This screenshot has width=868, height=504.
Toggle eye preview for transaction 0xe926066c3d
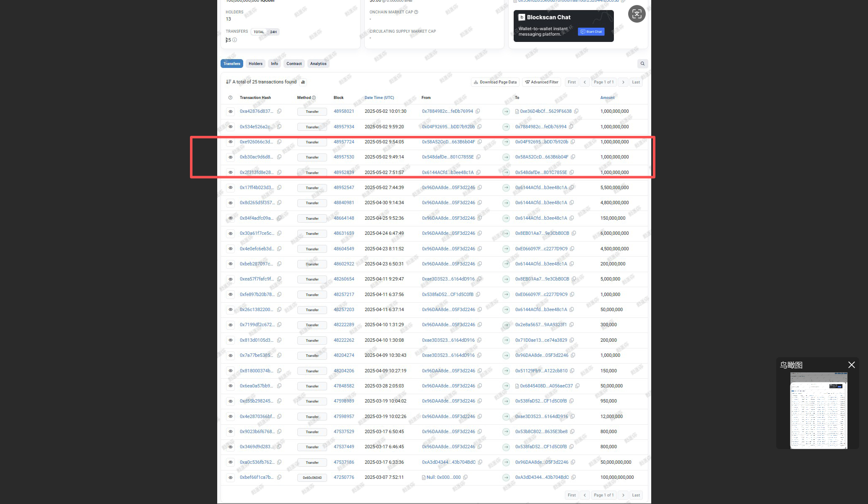coord(230,142)
